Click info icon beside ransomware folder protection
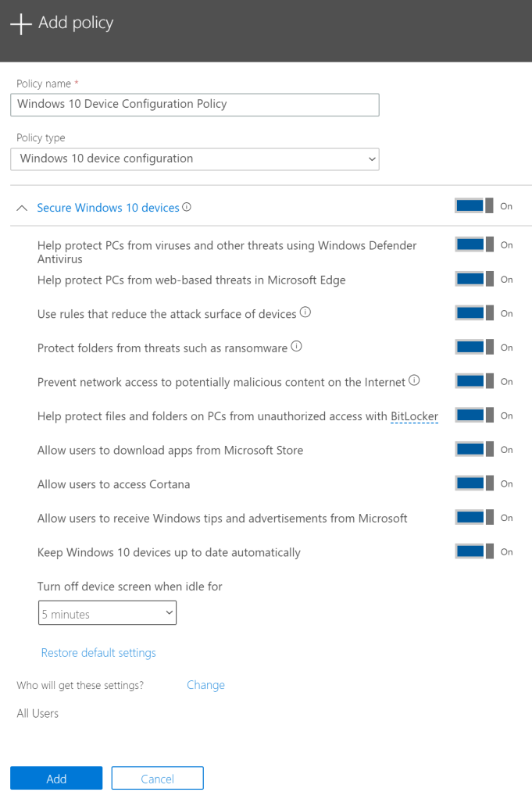Image resolution: width=532 pixels, height=799 pixels. (x=296, y=348)
